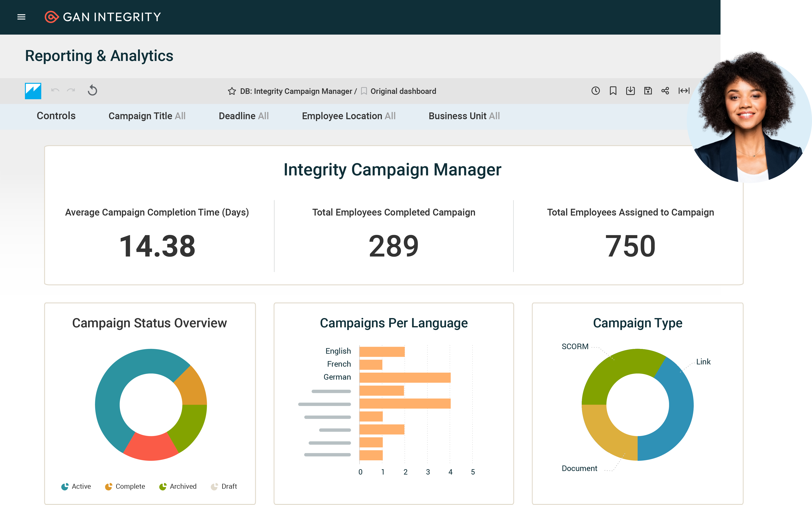
Task: Open bookmarks from the toolbar
Action: [613, 91]
